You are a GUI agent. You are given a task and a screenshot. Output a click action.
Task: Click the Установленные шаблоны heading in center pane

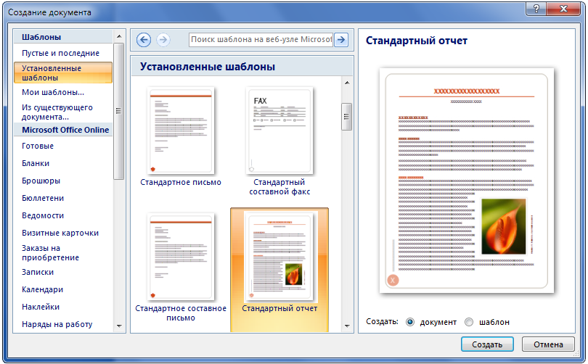coord(208,67)
